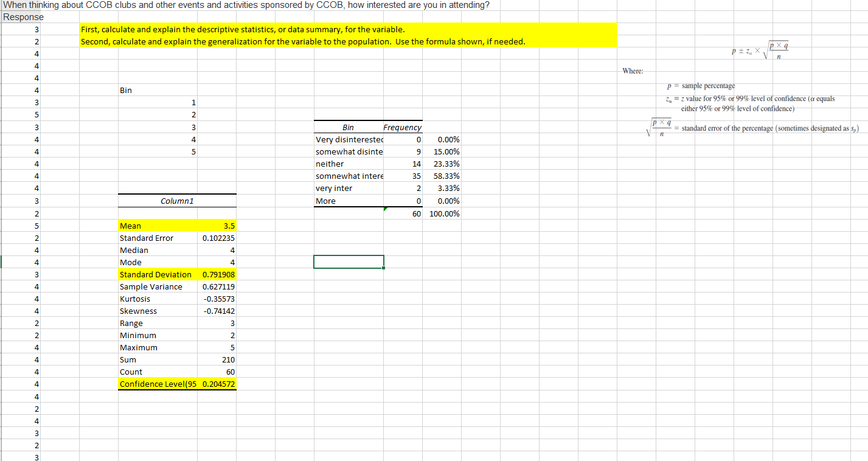
Task: Select the Frequency column header
Action: (403, 127)
